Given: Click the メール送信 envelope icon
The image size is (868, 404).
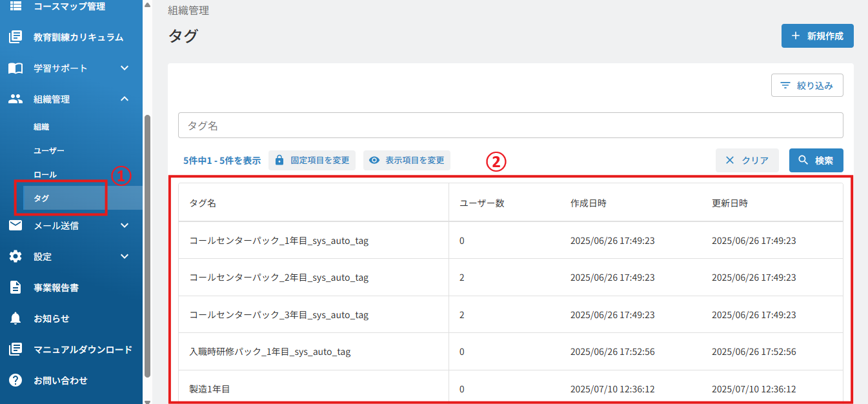Looking at the screenshot, I should 15,226.
